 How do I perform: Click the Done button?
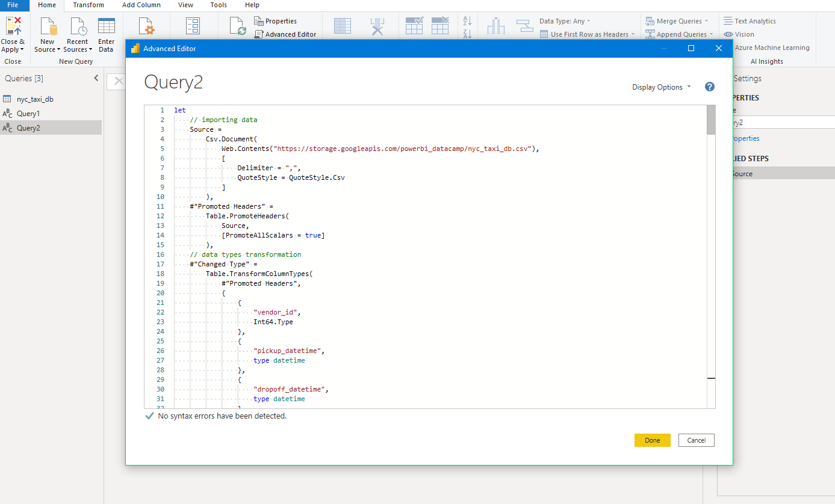652,440
